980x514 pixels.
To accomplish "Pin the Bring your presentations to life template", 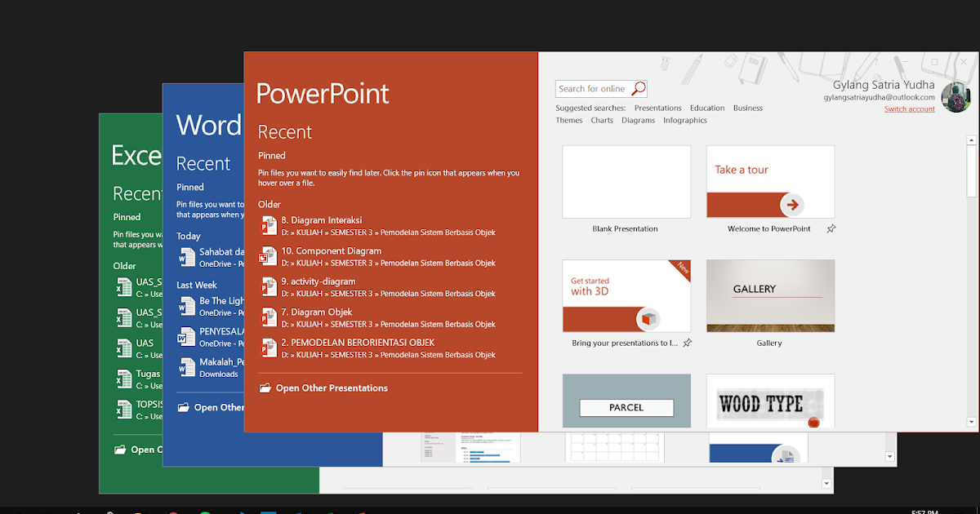I will (687, 343).
